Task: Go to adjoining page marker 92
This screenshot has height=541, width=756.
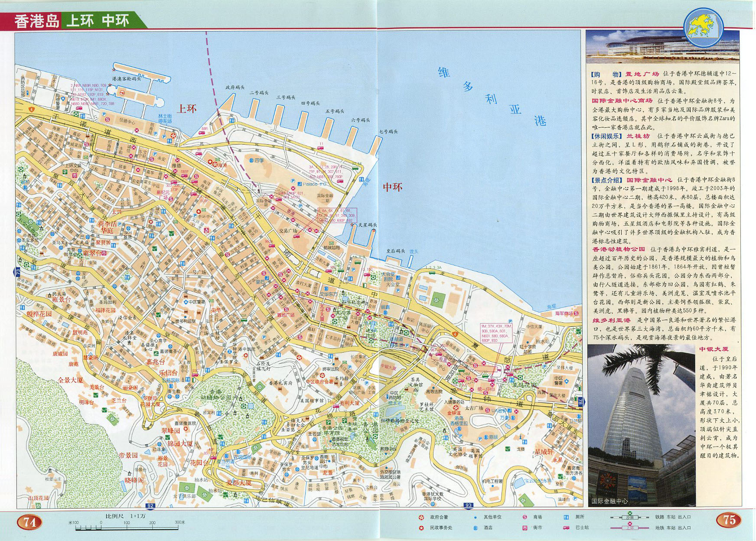Action: 150,505
